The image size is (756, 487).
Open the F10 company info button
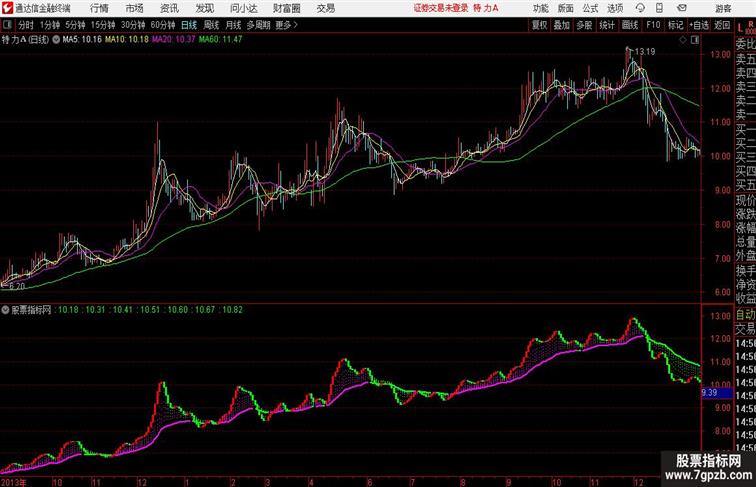pyautogui.click(x=653, y=25)
